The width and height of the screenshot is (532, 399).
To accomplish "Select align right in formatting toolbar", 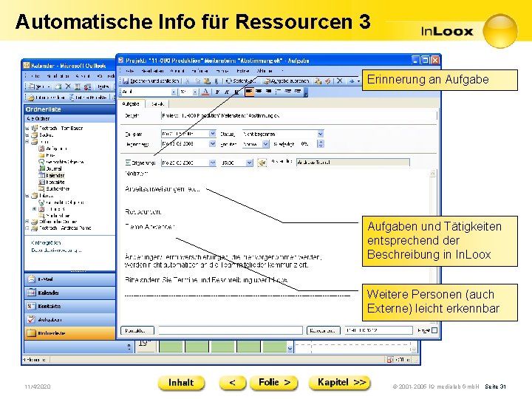I will click(x=268, y=92).
